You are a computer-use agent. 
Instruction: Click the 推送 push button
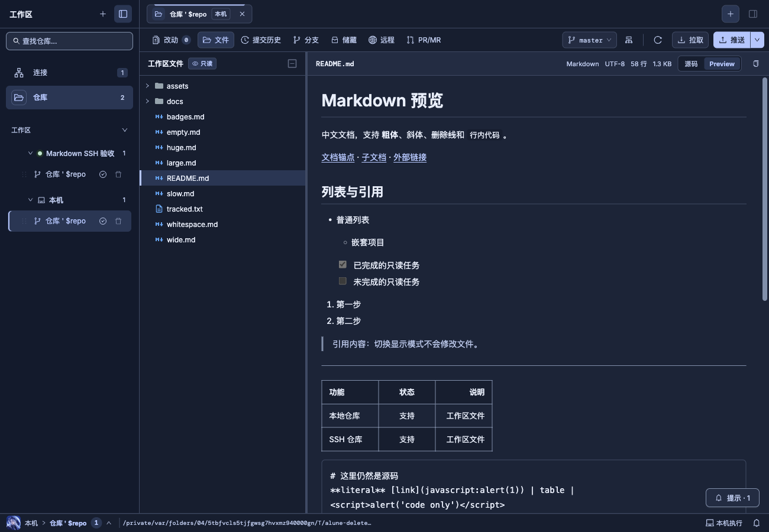pos(732,40)
